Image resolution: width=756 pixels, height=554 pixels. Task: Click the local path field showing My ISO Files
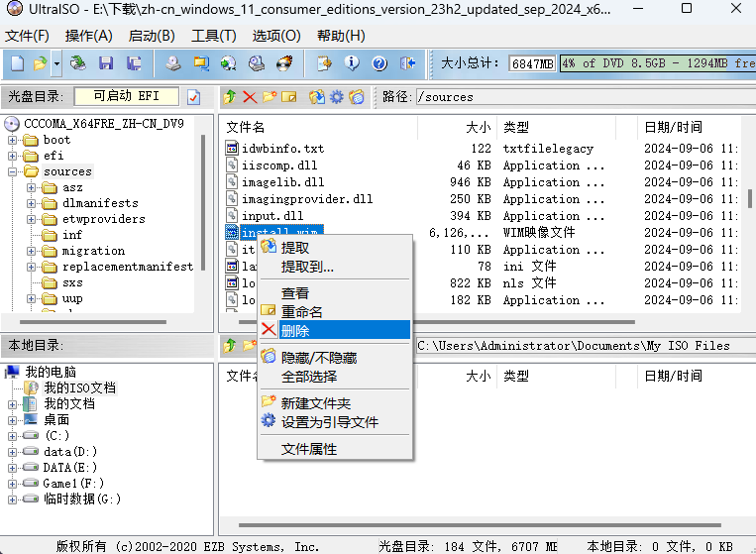point(586,346)
